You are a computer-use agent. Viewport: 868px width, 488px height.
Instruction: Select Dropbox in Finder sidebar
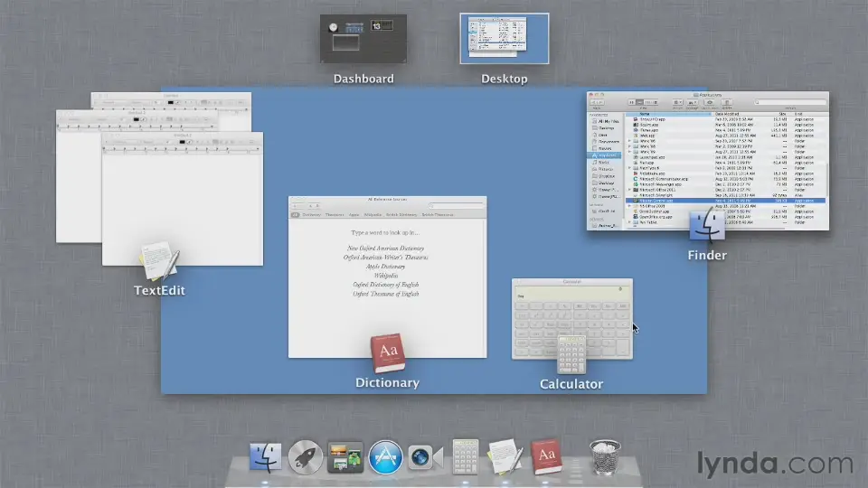(605, 176)
